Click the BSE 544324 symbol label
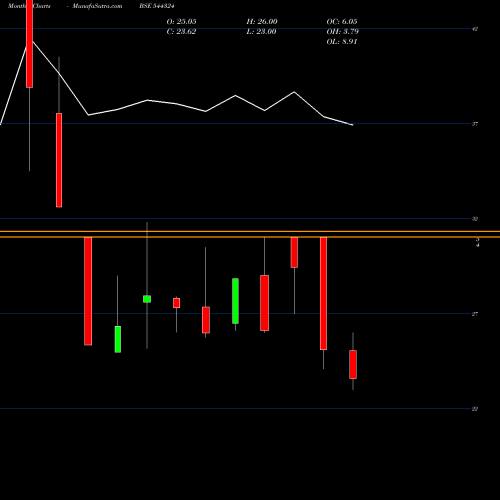500x500 pixels. [x=157, y=6]
